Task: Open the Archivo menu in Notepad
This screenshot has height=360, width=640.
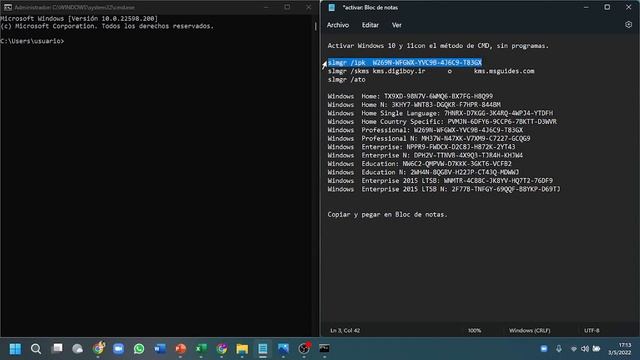Action: (338, 25)
